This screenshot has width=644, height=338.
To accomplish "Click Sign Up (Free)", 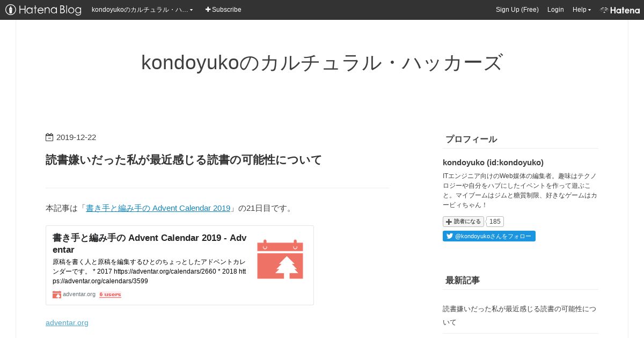I will pyautogui.click(x=517, y=10).
